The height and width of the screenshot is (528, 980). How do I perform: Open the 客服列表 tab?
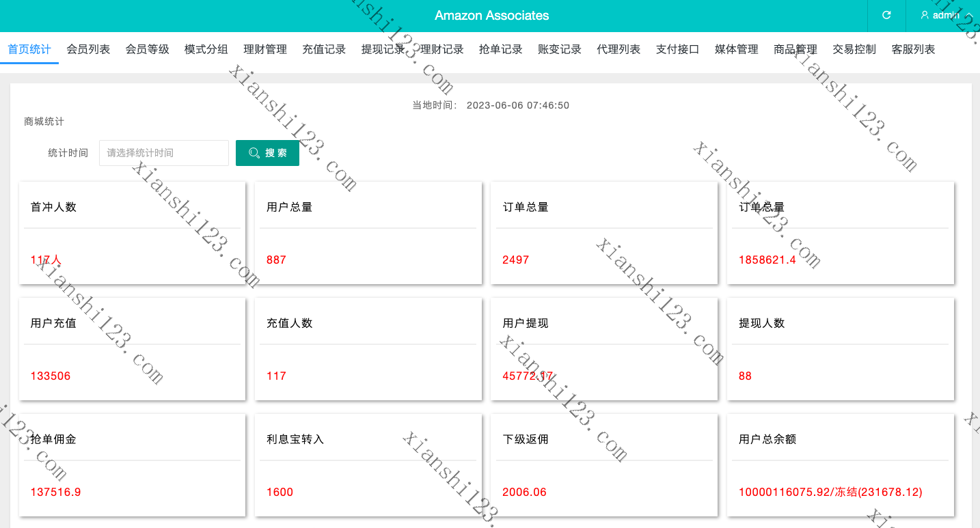pos(914,49)
